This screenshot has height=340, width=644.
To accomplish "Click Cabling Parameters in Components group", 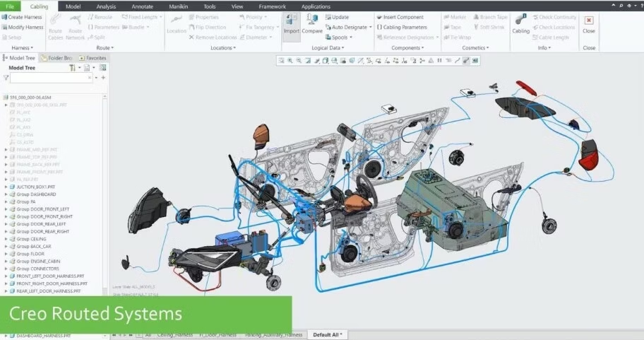I will point(402,27).
